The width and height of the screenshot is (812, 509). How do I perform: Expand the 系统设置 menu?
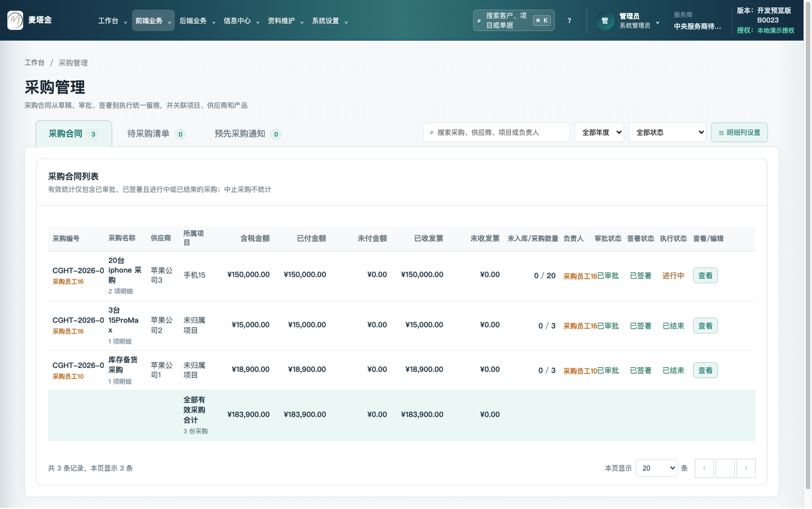pyautogui.click(x=329, y=21)
